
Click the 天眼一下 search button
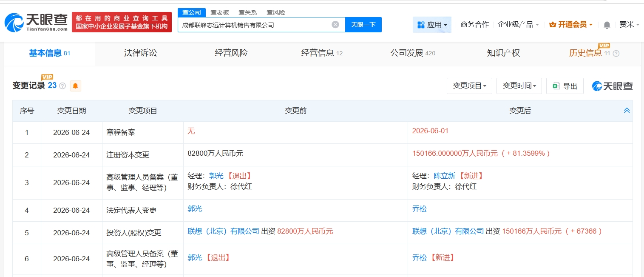coord(363,25)
